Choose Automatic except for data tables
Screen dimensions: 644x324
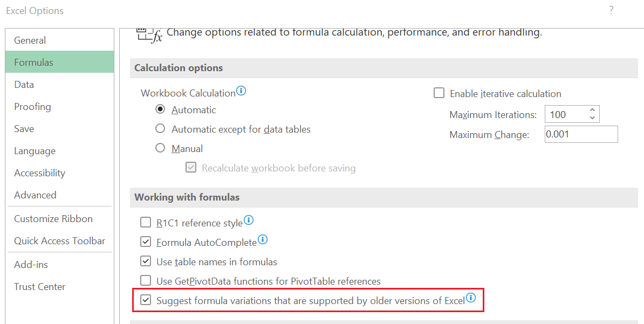tap(160, 129)
